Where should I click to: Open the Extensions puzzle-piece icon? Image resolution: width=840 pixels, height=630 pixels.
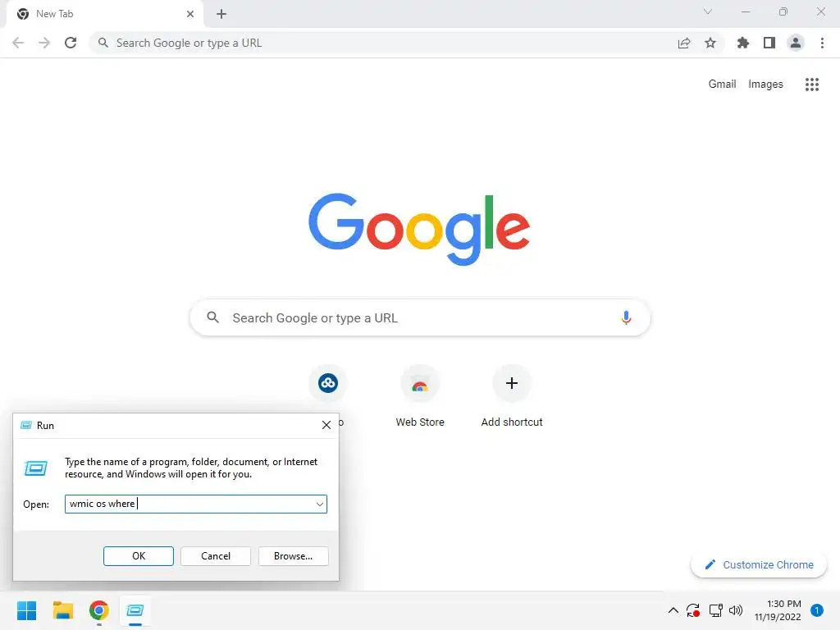pyautogui.click(x=743, y=43)
